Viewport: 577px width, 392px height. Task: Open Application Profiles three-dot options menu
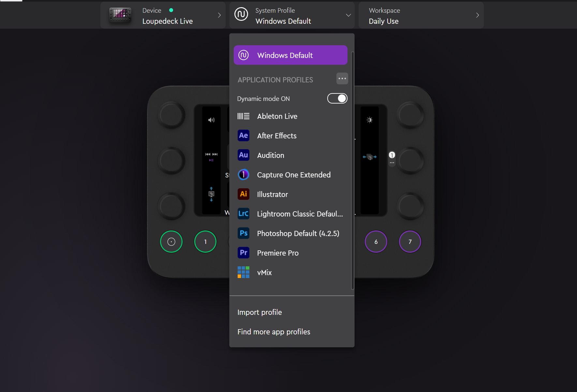[342, 78]
